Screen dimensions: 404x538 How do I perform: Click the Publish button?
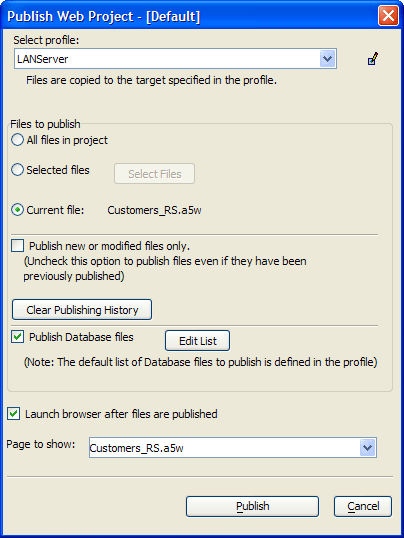click(x=252, y=506)
